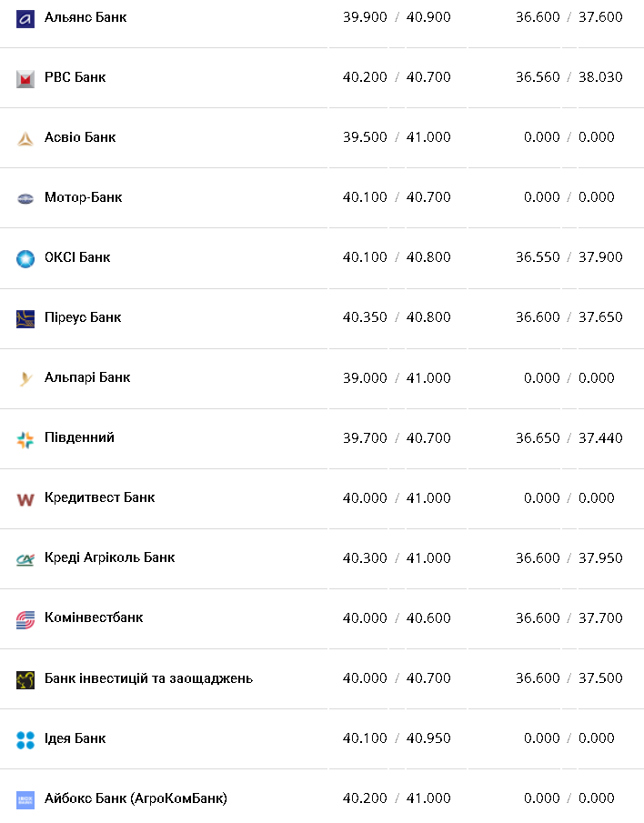This screenshot has height=823, width=644.
Task: Click the Комінвестбанк striped logo
Action: pyautogui.click(x=25, y=619)
